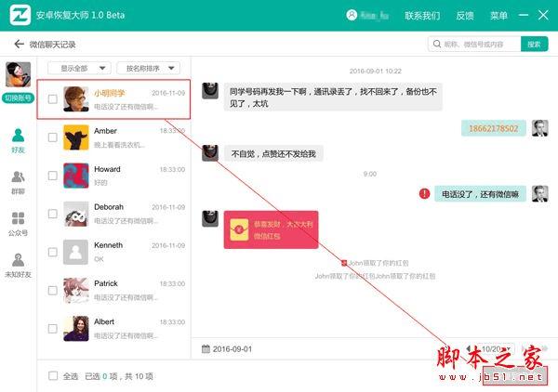Click sender avatar next to 18662178502
This screenshot has height=392, width=558.
click(539, 128)
